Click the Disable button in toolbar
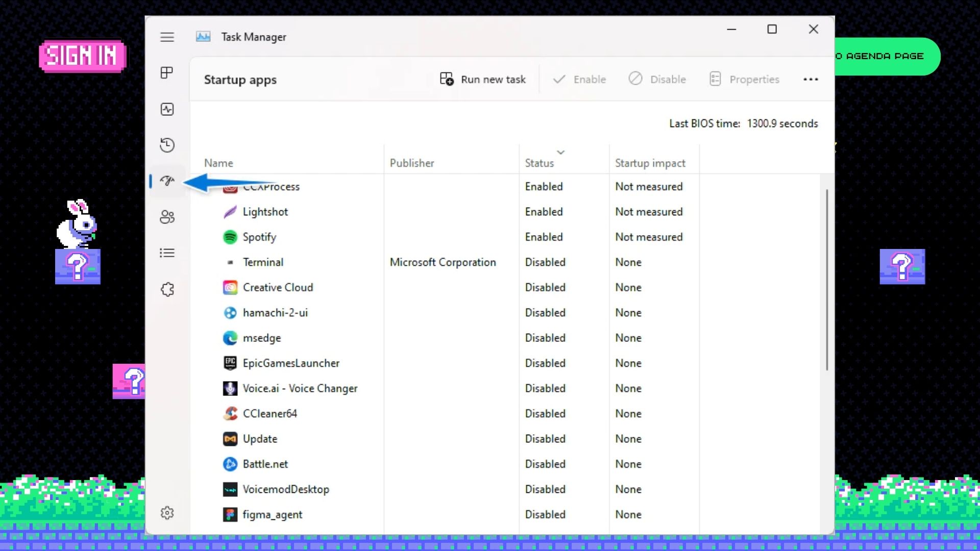This screenshot has height=551, width=980. click(657, 79)
